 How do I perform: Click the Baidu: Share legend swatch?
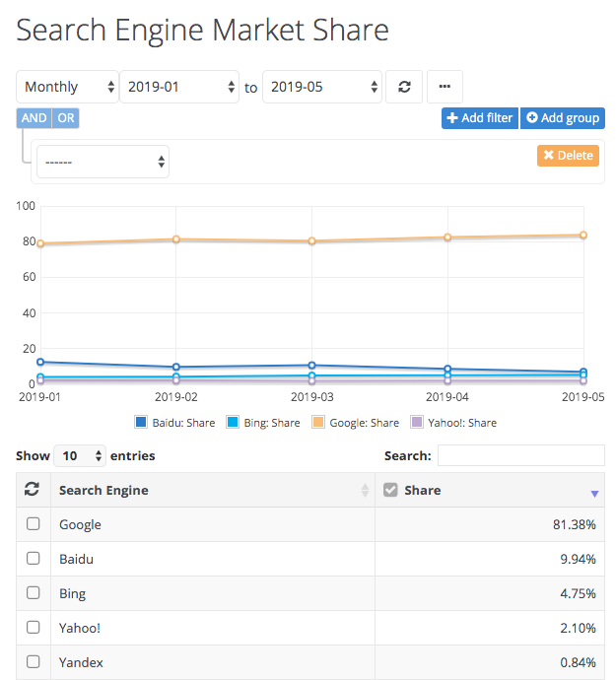coord(141,422)
